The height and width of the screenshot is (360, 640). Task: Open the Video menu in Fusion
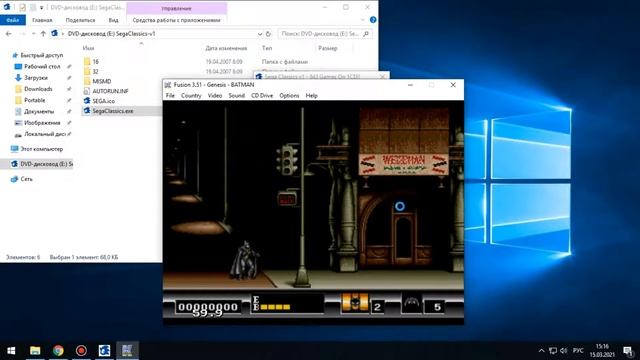pos(215,96)
